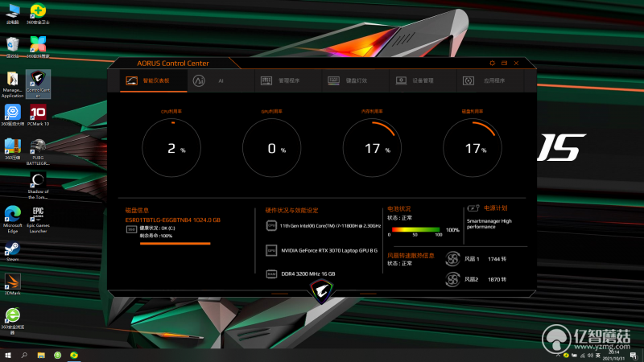Select the 360压缩 desktop icon
The image size is (644, 362).
click(x=13, y=149)
